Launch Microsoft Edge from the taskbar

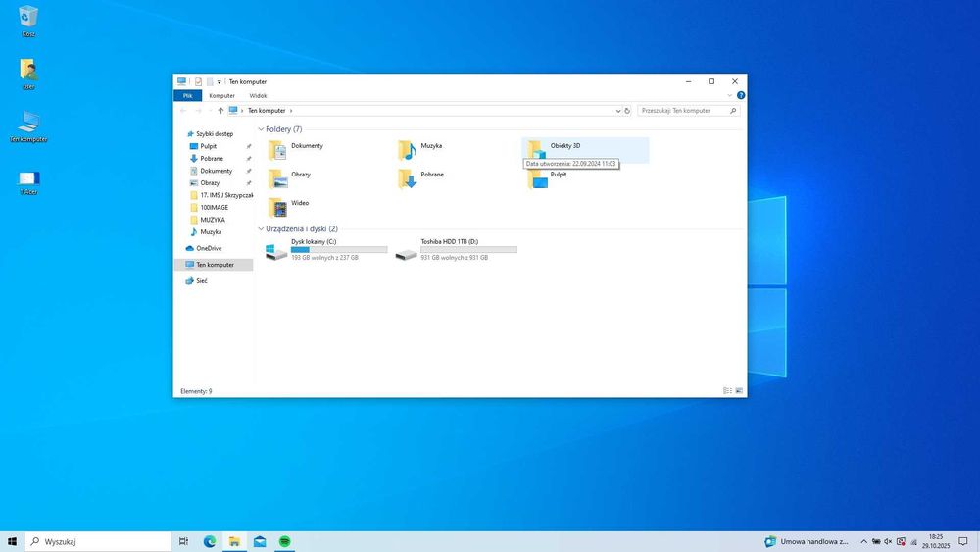210,541
